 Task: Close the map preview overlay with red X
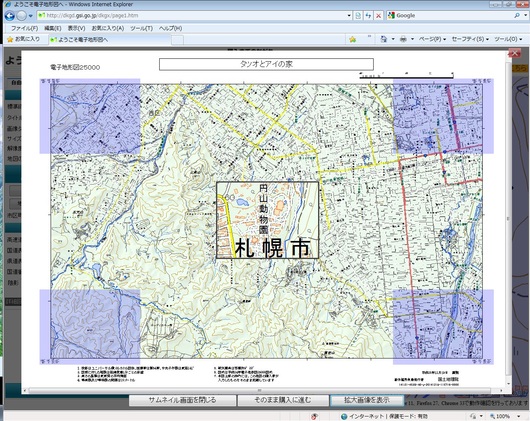click(x=514, y=53)
